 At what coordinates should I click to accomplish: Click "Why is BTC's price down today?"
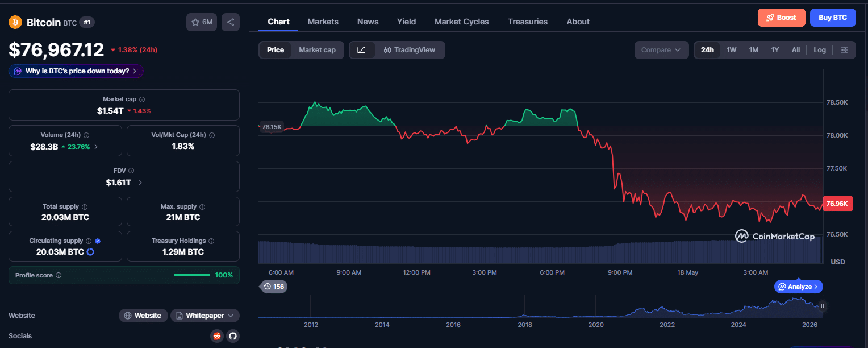76,71
